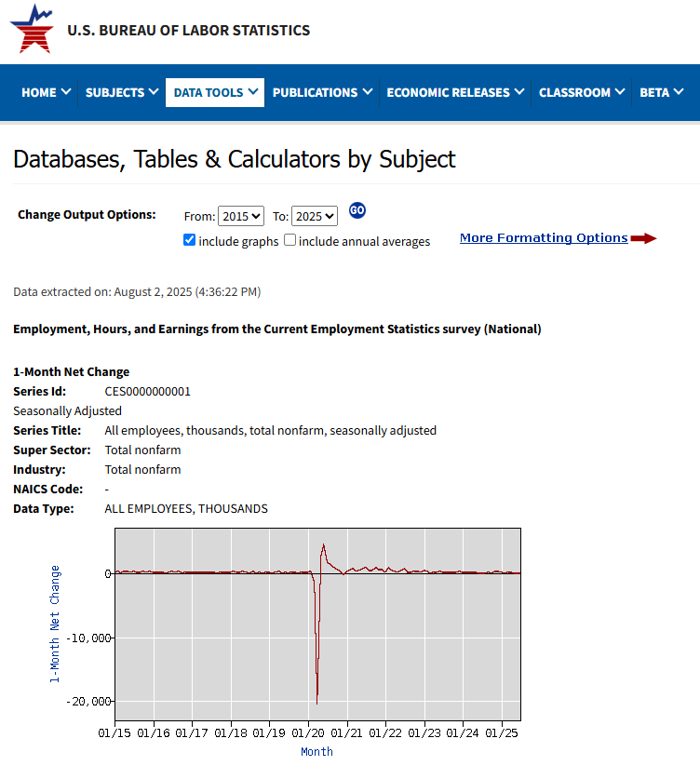Open the HOME menu

point(46,92)
